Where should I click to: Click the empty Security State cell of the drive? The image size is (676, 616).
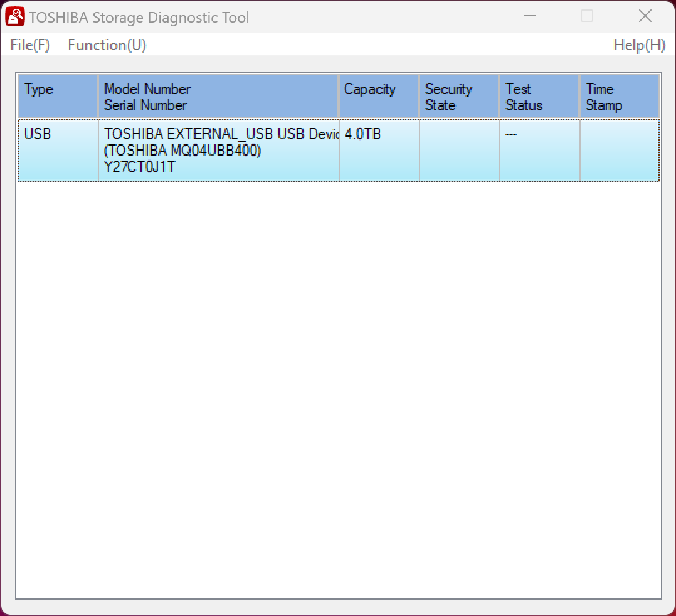pyautogui.click(x=458, y=151)
